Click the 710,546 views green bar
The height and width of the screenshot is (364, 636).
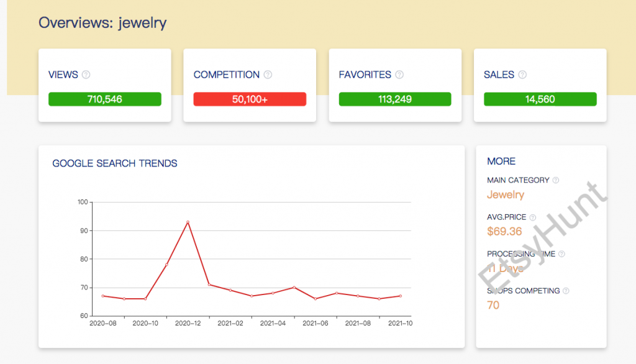point(105,99)
